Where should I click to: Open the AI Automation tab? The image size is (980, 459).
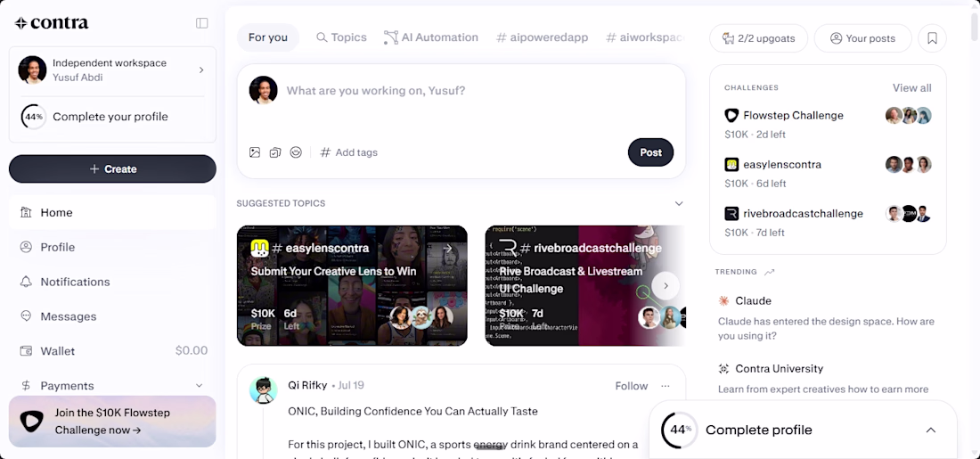431,37
